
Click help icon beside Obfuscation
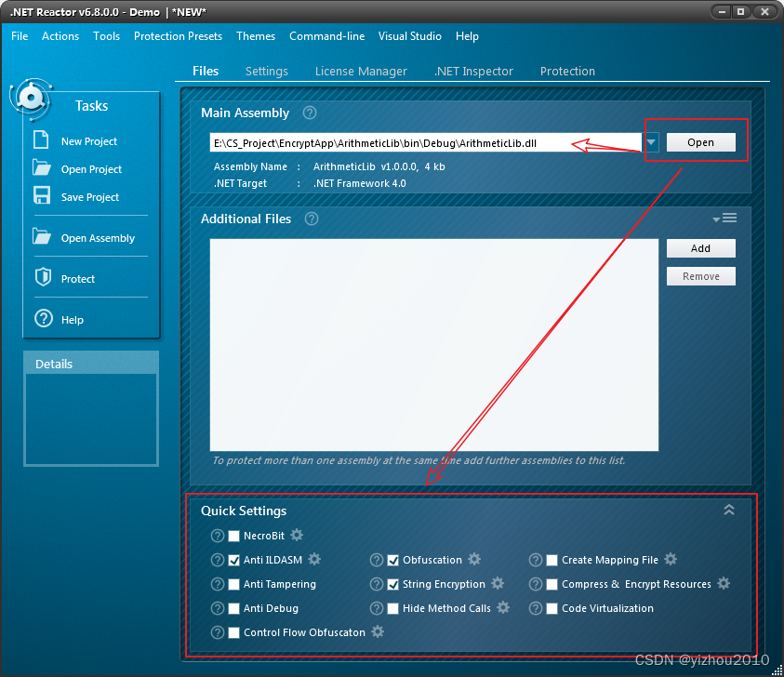tap(377, 560)
